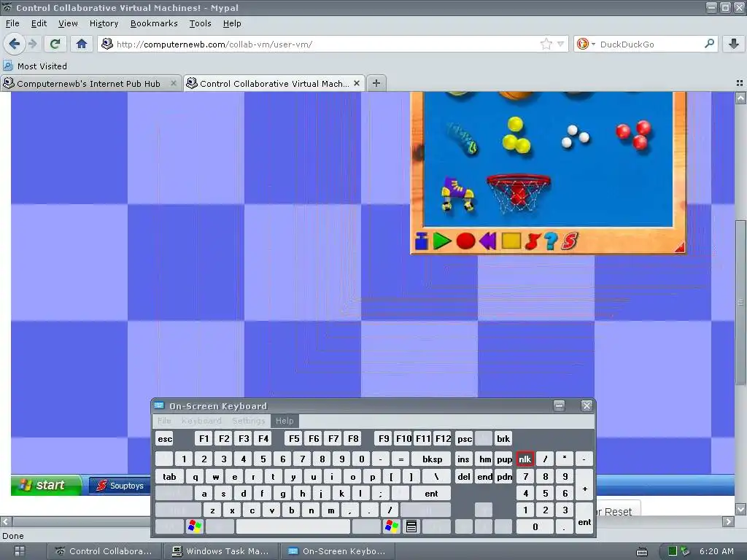Image resolution: width=747 pixels, height=560 pixels.
Task: Switch to Windows Task Manager taskbar item
Action: tap(220, 551)
